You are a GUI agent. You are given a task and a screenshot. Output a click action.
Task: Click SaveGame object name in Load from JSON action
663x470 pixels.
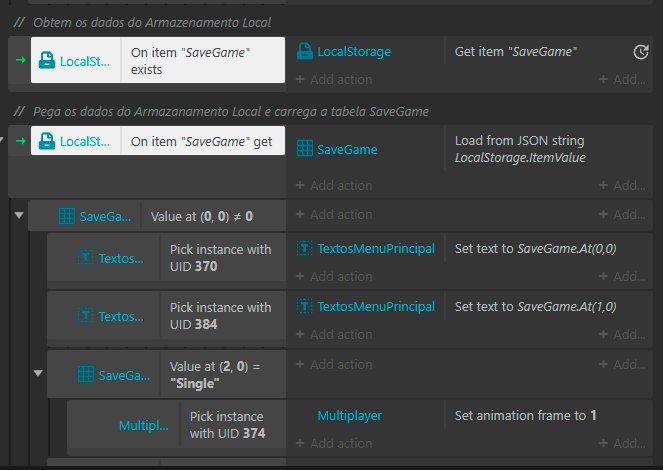pos(347,149)
